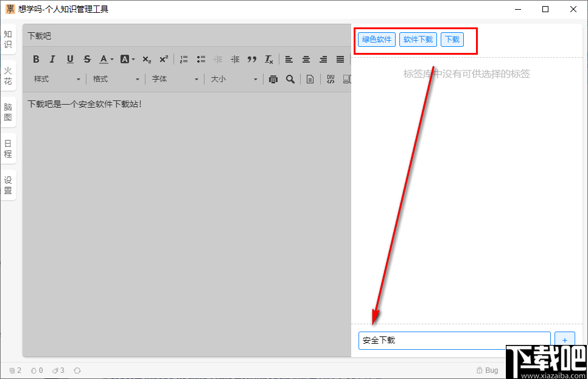Decrease indent of paragraph
This screenshot has width=588, height=379.
coord(218,59)
